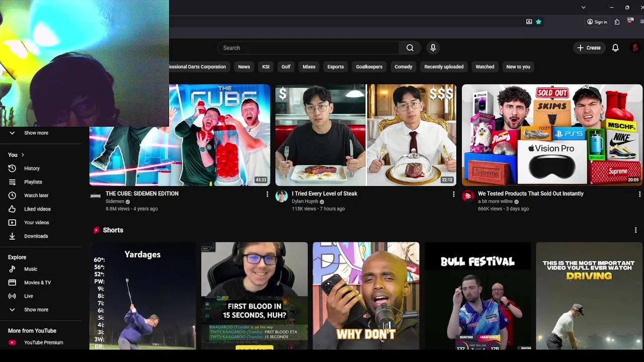Viewport: 644px width, 362px height.
Task: Click the red extension icon showing >1k
Action: point(630,21)
